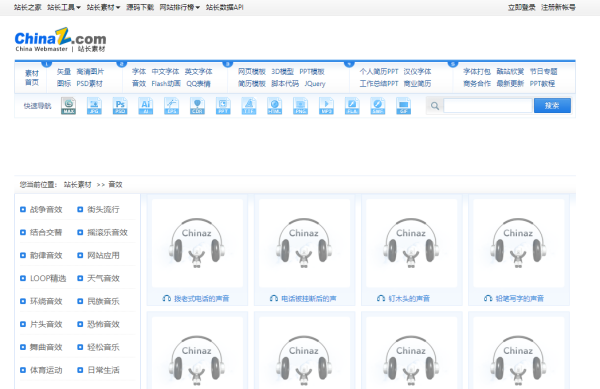The image size is (600, 389).
Task: Open the 舞曲音效 sidebar category
Action: coord(46,347)
